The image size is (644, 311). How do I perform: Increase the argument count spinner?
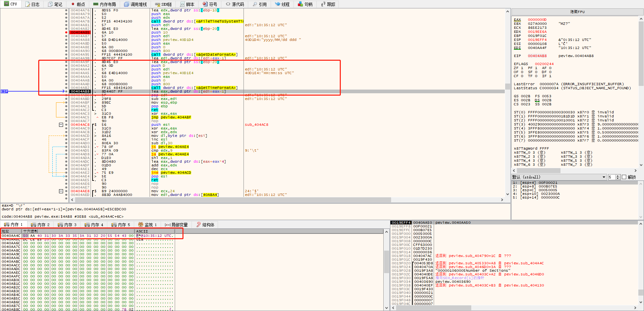point(618,176)
